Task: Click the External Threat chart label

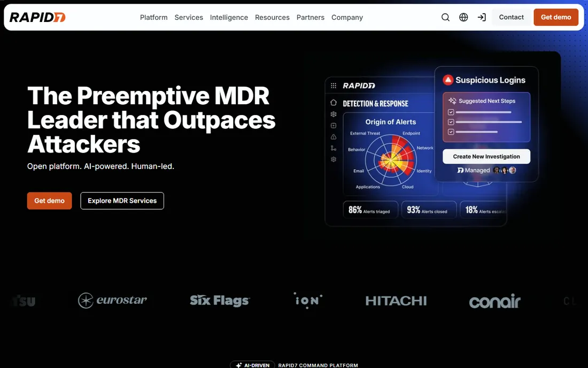Action: pyautogui.click(x=365, y=133)
